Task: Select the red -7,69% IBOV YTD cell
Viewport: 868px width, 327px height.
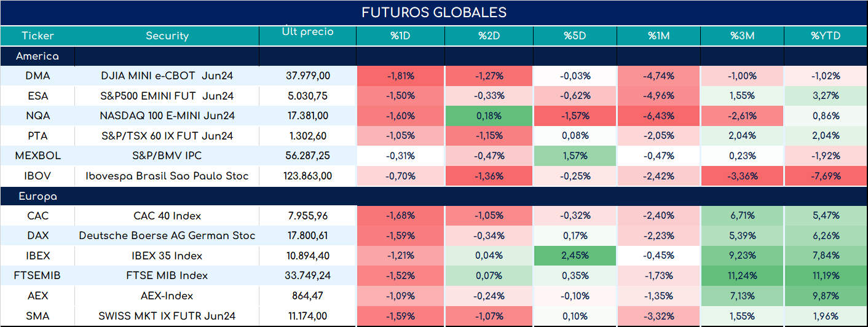Action: pos(826,176)
